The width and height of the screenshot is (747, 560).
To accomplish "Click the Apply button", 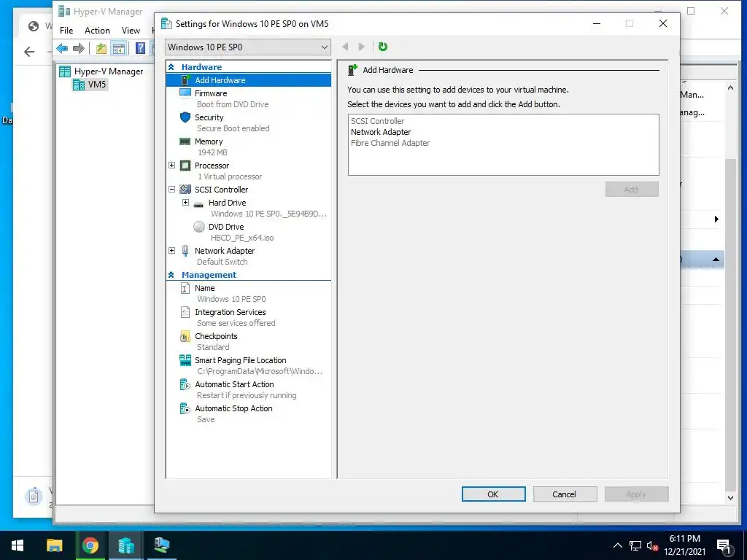I will click(x=636, y=494).
